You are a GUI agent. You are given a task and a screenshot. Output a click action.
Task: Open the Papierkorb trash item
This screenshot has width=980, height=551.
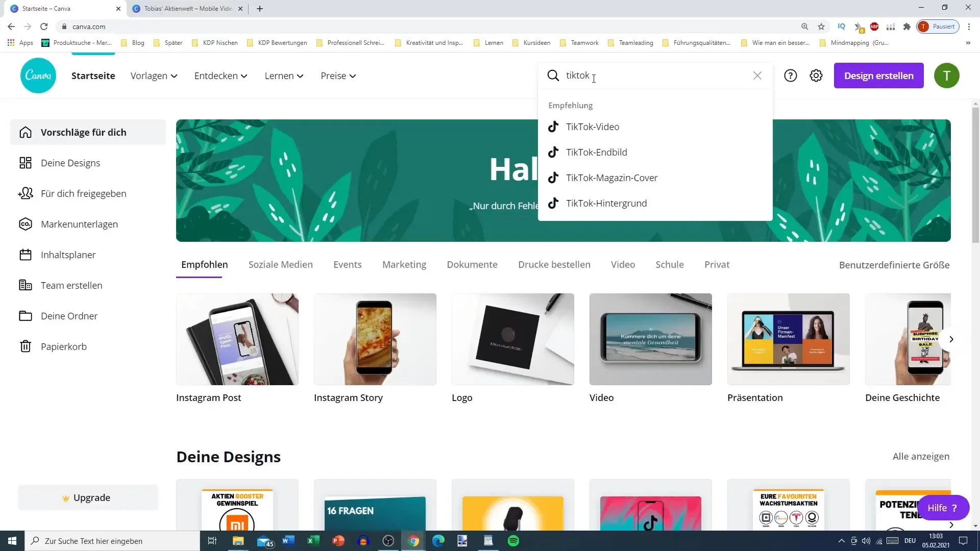[x=88, y=346]
